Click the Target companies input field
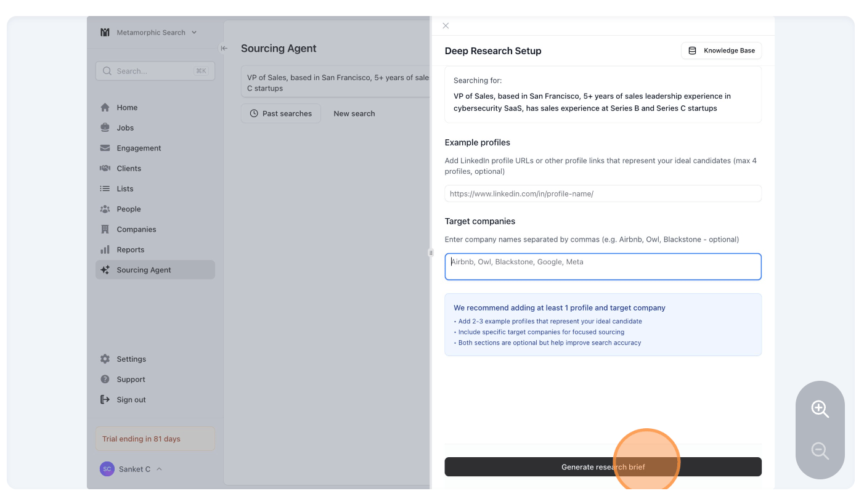The height and width of the screenshot is (504, 864). pos(603,267)
